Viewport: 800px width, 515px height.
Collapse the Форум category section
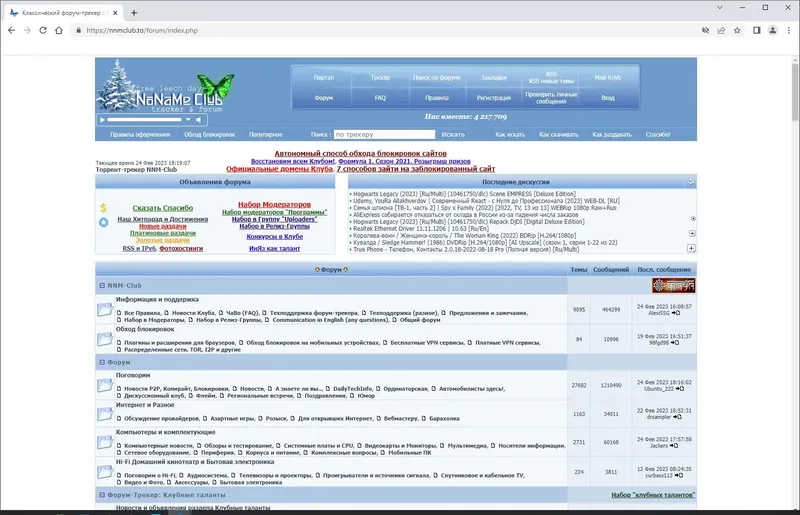(102, 362)
